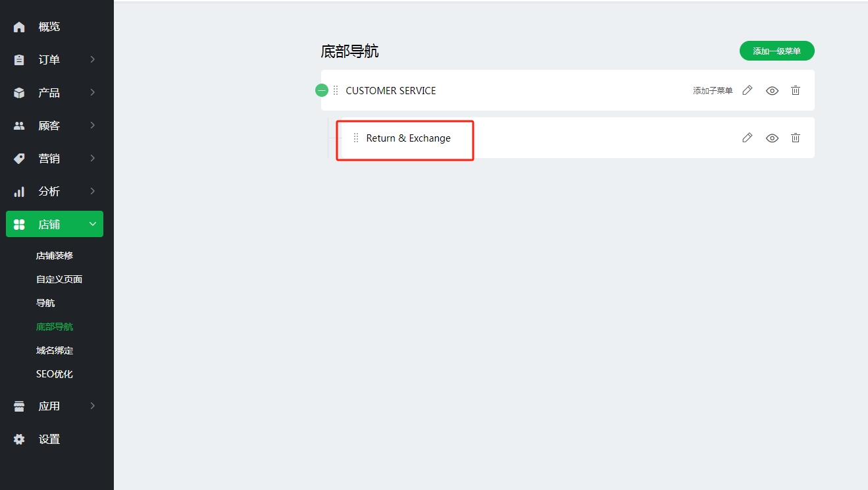Open the 设置 settings menu
Screen dimensions: 868x490
(49, 439)
